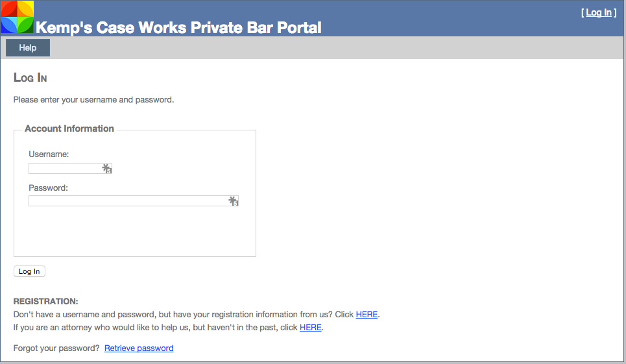
Task: Open the Retrieve password link
Action: [139, 348]
